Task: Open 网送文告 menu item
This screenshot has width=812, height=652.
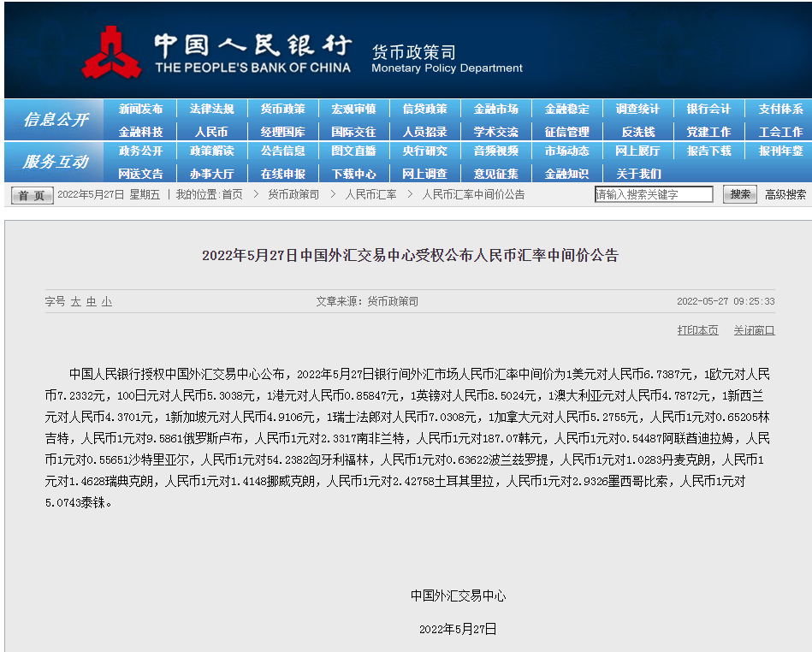Action: tap(140, 174)
